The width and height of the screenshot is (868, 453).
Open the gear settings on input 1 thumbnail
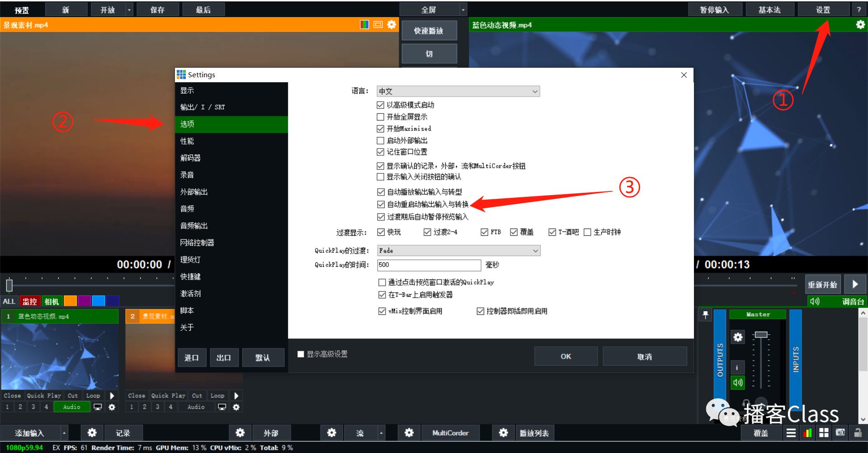click(x=111, y=406)
